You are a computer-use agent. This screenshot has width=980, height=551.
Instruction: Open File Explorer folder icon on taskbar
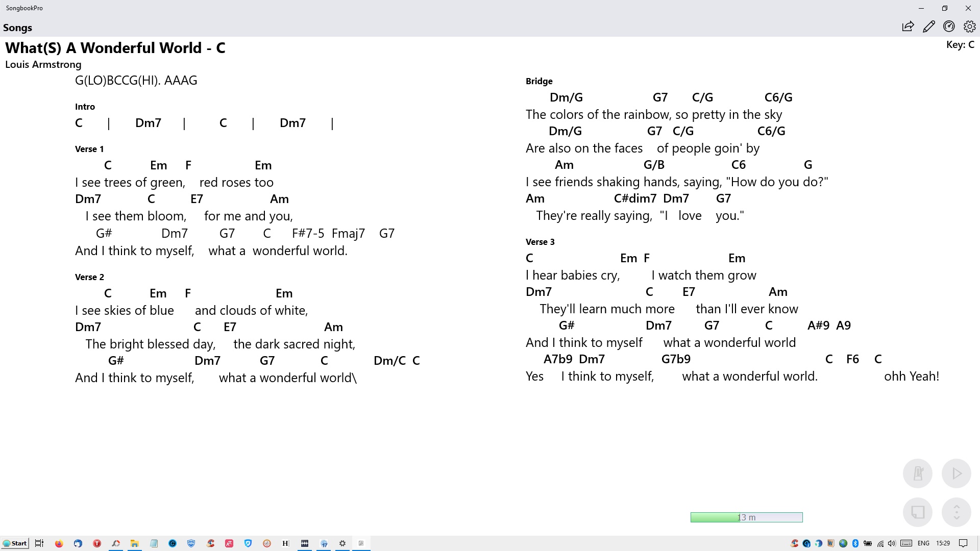click(135, 543)
